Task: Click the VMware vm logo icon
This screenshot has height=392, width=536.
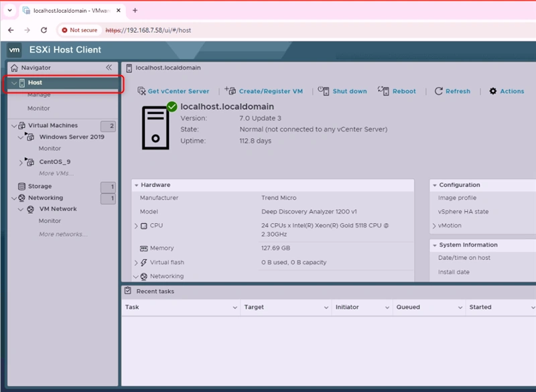Action: (14, 50)
